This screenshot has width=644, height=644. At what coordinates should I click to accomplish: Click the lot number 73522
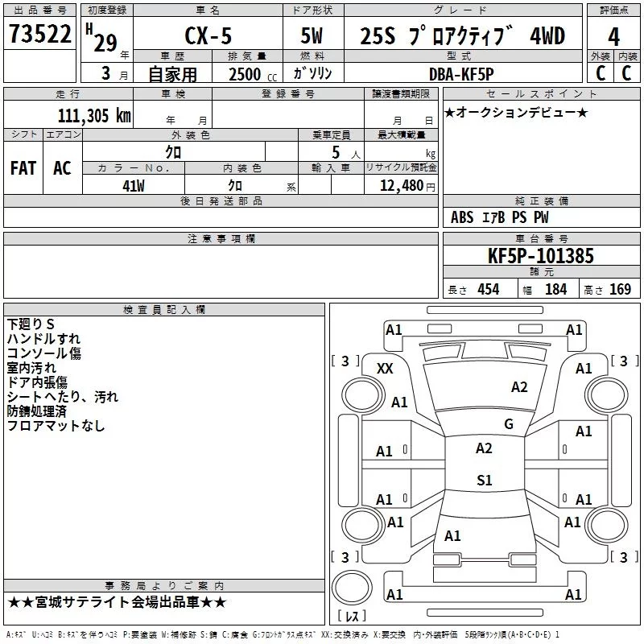click(x=39, y=34)
